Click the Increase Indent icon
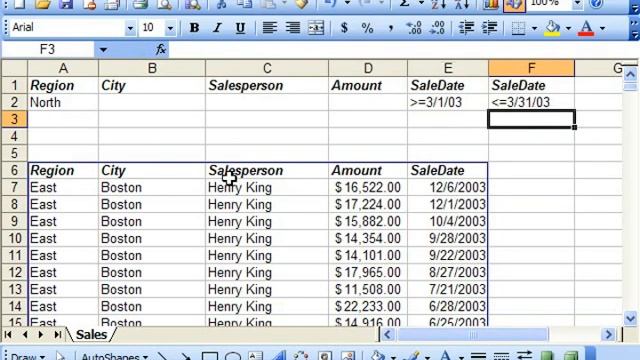 489,28
